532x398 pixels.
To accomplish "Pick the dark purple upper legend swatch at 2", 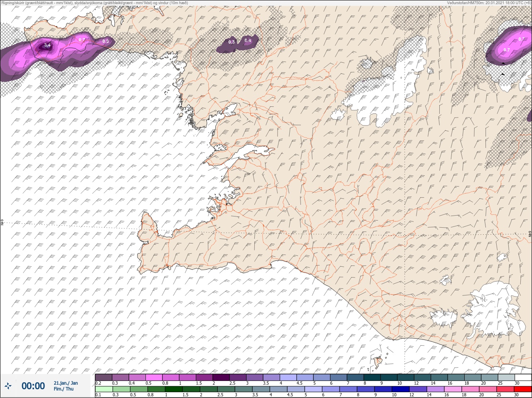I will click(221, 377).
